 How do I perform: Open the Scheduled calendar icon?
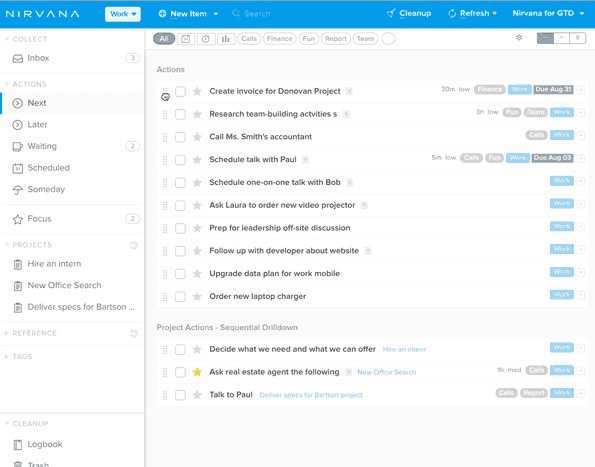click(17, 168)
